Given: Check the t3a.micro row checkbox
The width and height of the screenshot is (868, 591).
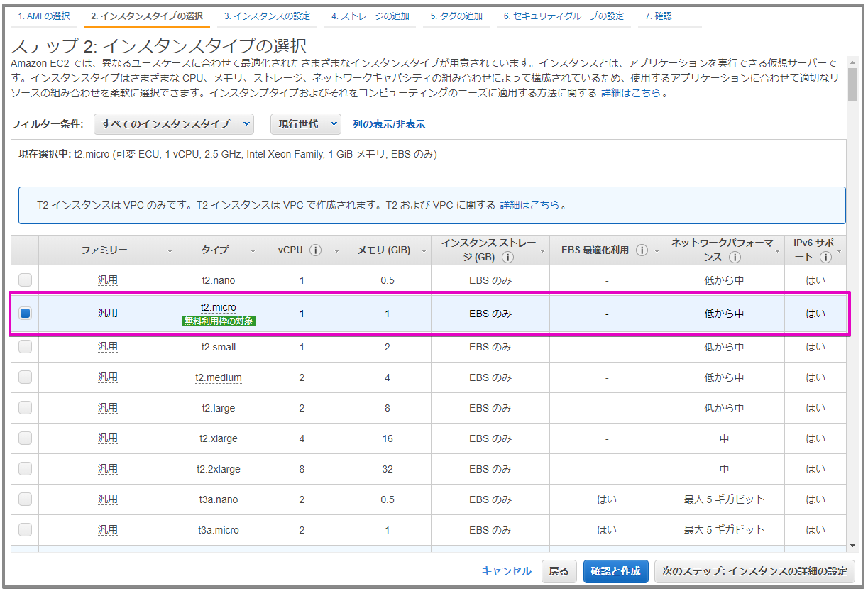Looking at the screenshot, I should click(26, 530).
